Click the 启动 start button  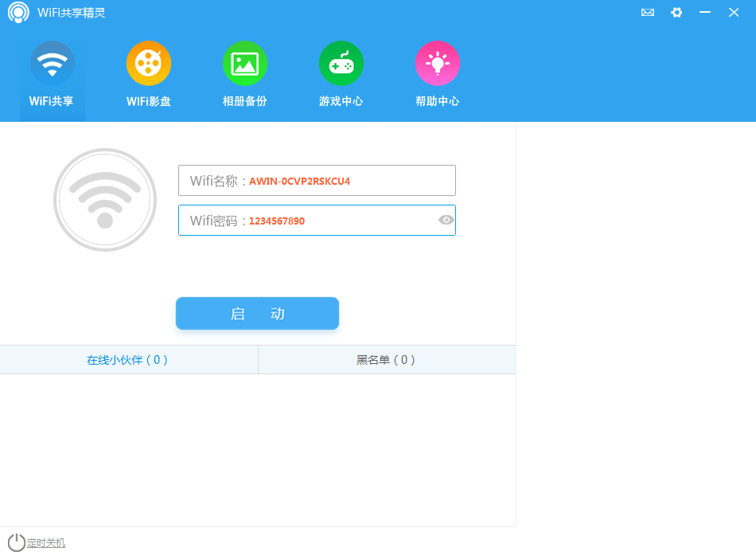(257, 313)
